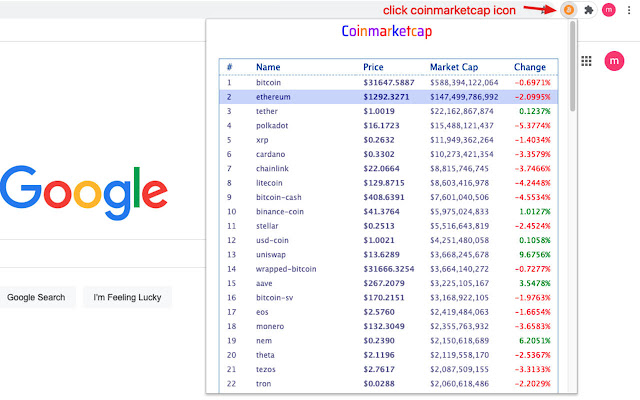
Task: Select the usd-coin row name
Action: pyautogui.click(x=272, y=240)
